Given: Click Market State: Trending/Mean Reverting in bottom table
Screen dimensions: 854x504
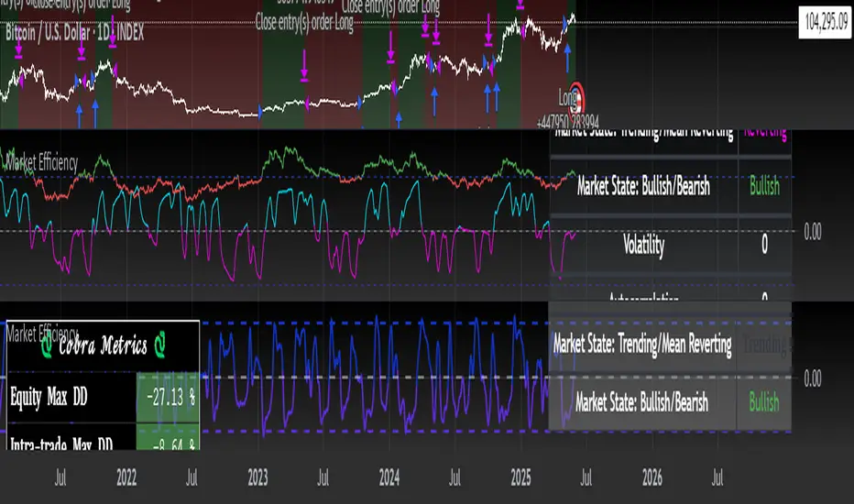Looking at the screenshot, I should pos(642,345).
